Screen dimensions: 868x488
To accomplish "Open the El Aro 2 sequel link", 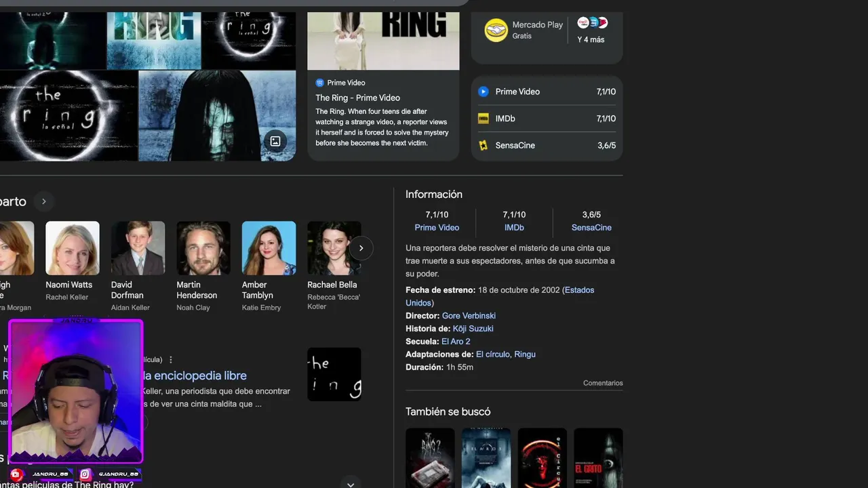I will click(x=456, y=342).
